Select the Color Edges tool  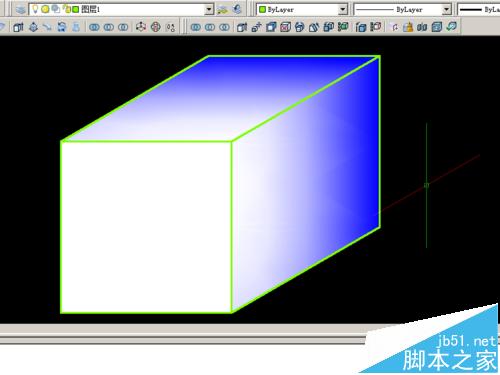[x=376, y=27]
